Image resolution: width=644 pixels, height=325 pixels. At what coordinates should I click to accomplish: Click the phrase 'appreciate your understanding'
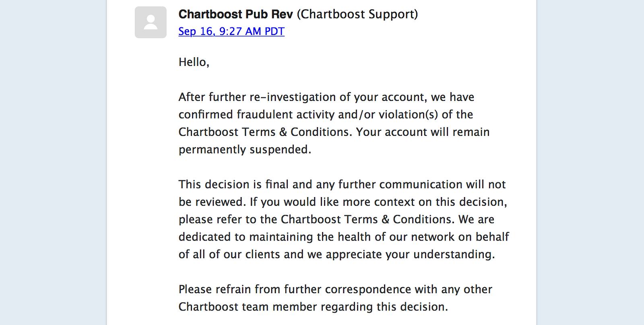coord(409,254)
